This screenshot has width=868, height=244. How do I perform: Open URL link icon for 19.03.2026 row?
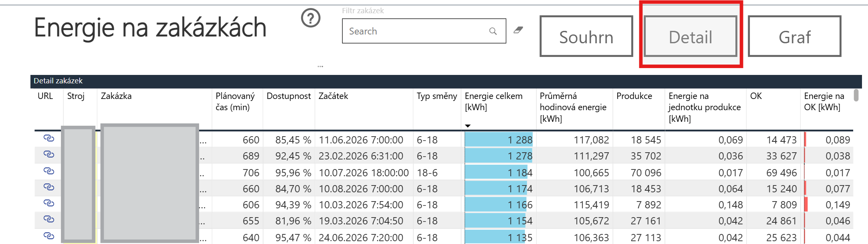coord(49,219)
